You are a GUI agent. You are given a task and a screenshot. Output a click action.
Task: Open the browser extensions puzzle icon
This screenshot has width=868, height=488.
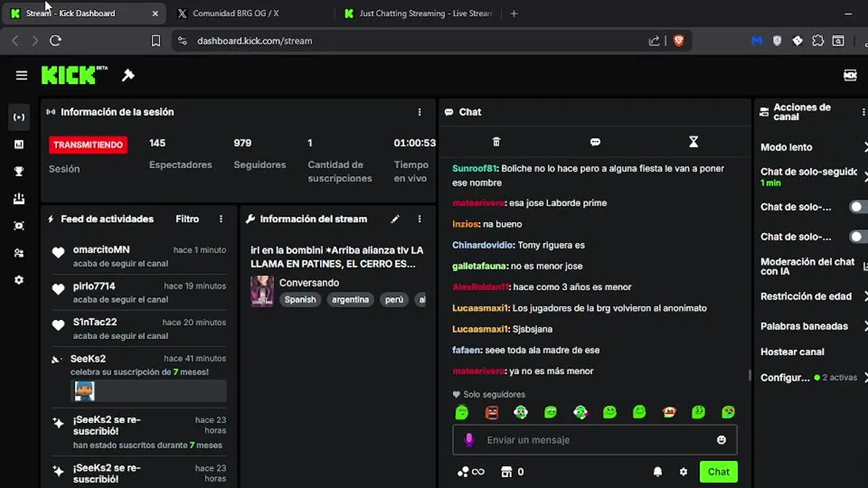point(818,41)
